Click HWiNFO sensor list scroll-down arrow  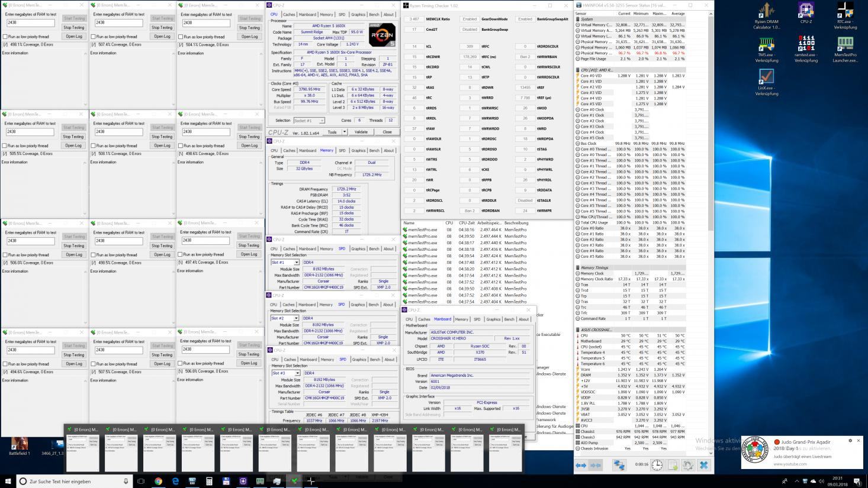[x=711, y=454]
